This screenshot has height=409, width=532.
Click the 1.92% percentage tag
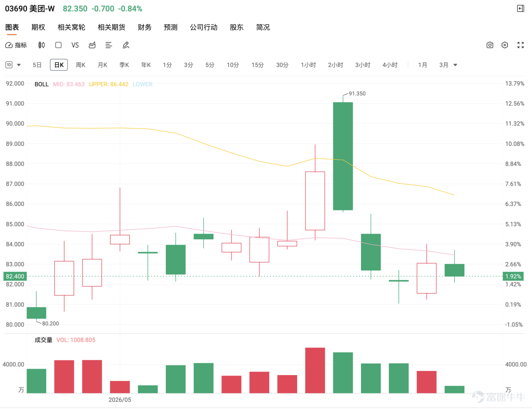(513, 276)
